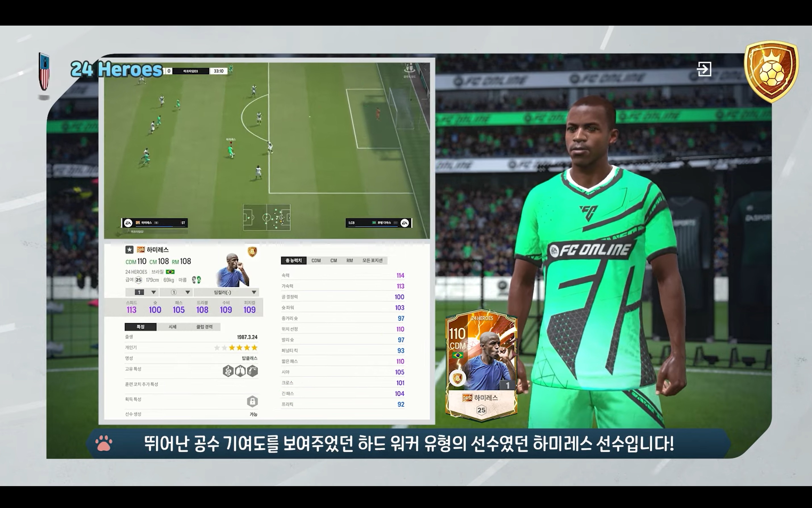Select the CDM position stats tab
This screenshot has height=508, width=812.
pyautogui.click(x=316, y=260)
